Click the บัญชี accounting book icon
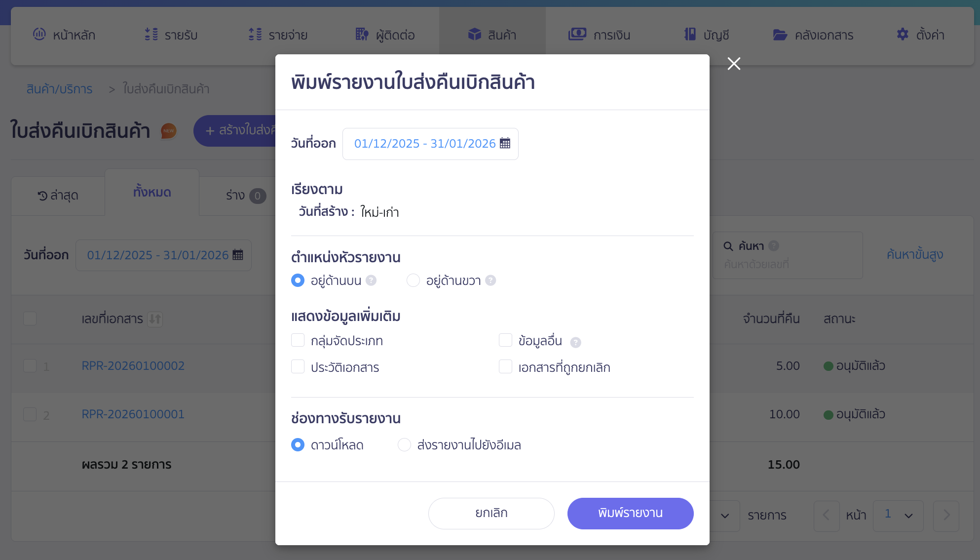Screen dimensions: 980x560 point(689,35)
